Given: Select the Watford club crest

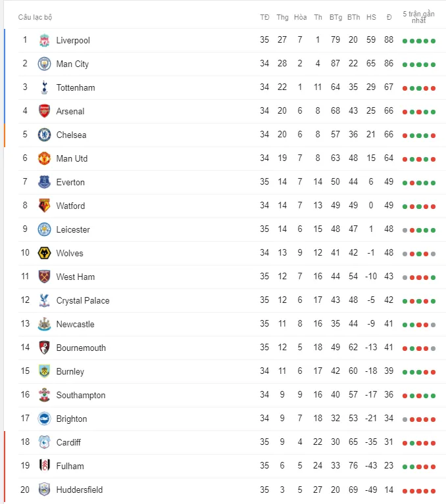Looking at the screenshot, I should pyautogui.click(x=45, y=206).
